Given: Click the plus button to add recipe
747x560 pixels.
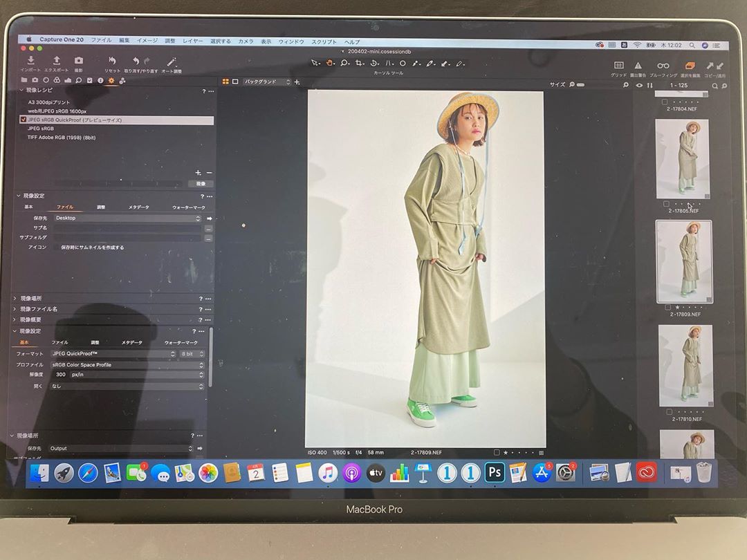Looking at the screenshot, I should (198, 173).
